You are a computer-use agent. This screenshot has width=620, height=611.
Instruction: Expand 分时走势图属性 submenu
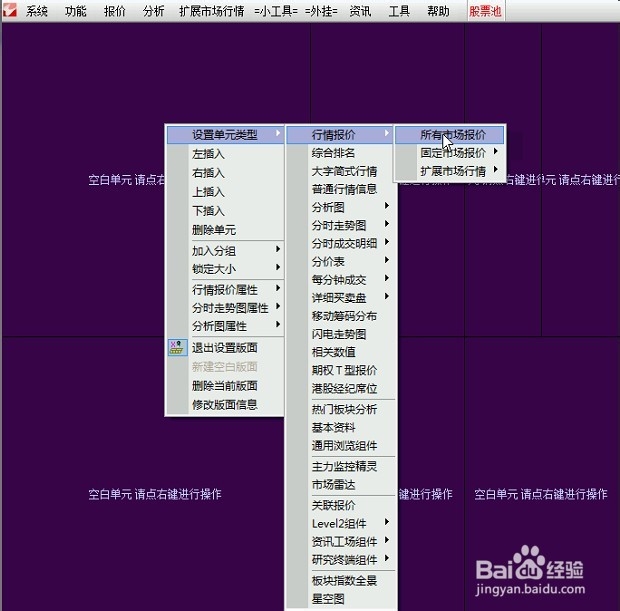225,308
